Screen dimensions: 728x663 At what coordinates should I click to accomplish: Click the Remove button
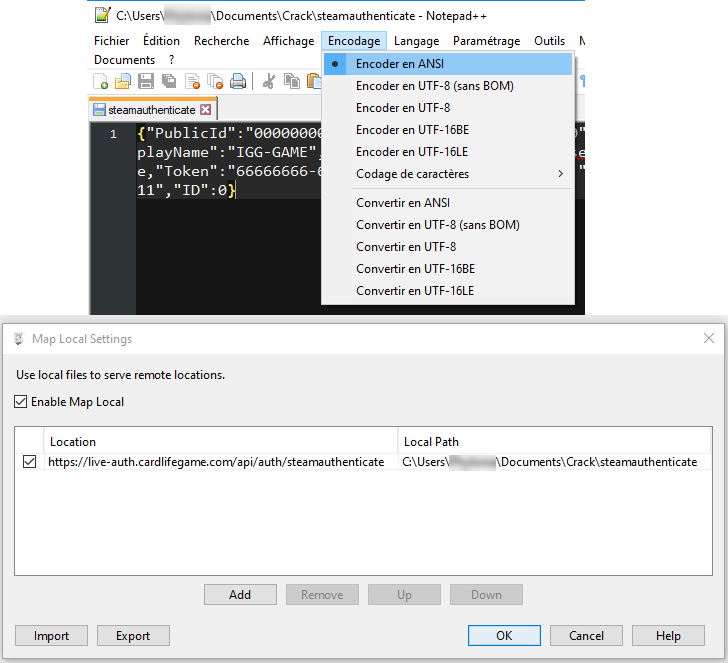click(x=322, y=595)
